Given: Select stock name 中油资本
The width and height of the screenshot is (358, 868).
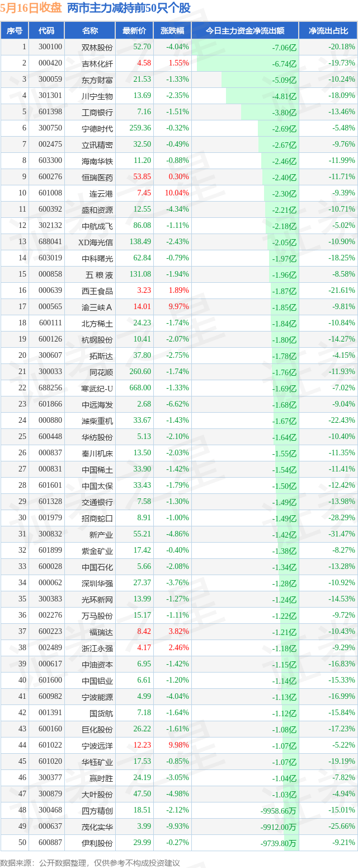Looking at the screenshot, I should (x=97, y=664).
